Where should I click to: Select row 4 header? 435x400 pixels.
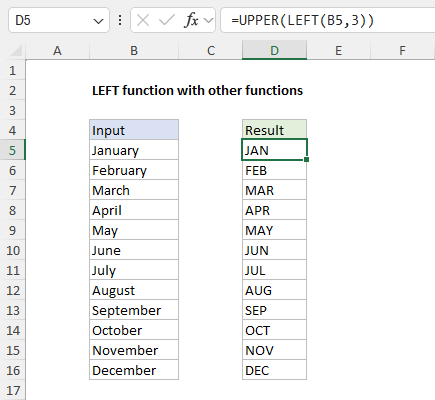click(13, 130)
